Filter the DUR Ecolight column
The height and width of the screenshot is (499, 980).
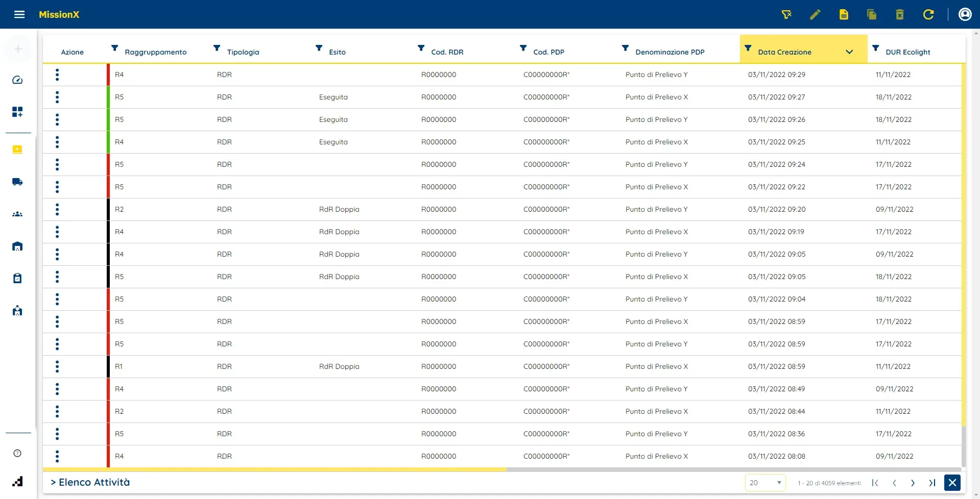point(875,48)
